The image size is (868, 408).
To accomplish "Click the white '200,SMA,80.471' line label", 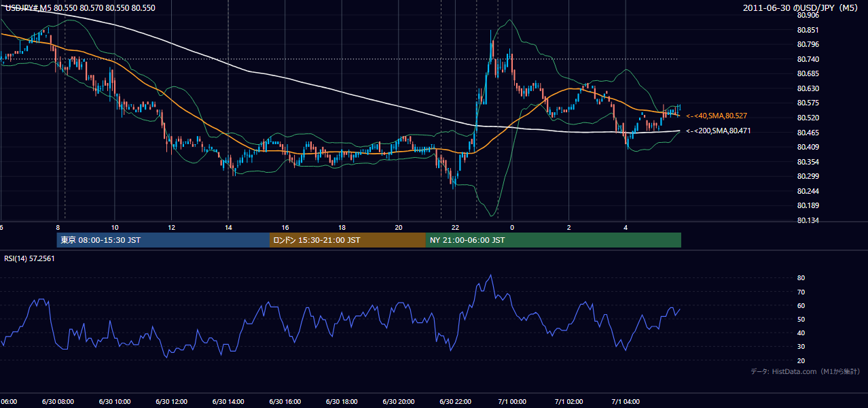I will (x=719, y=131).
